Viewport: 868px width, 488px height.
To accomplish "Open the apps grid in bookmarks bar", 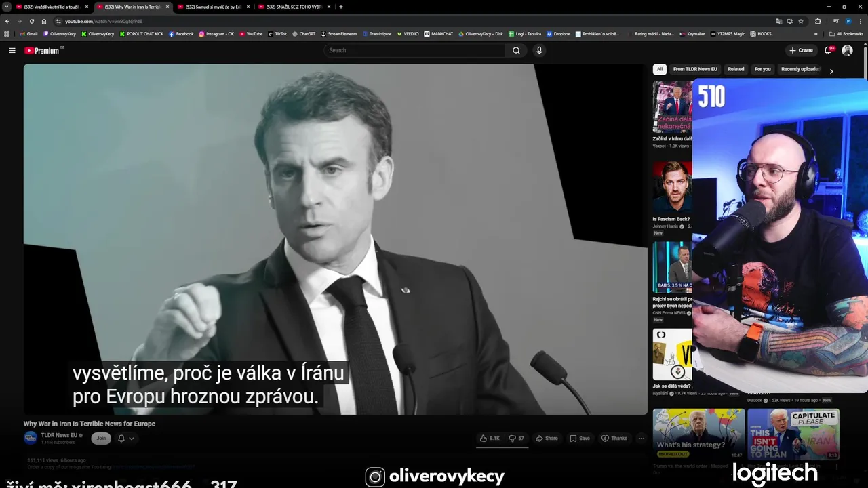I will [x=7, y=33].
